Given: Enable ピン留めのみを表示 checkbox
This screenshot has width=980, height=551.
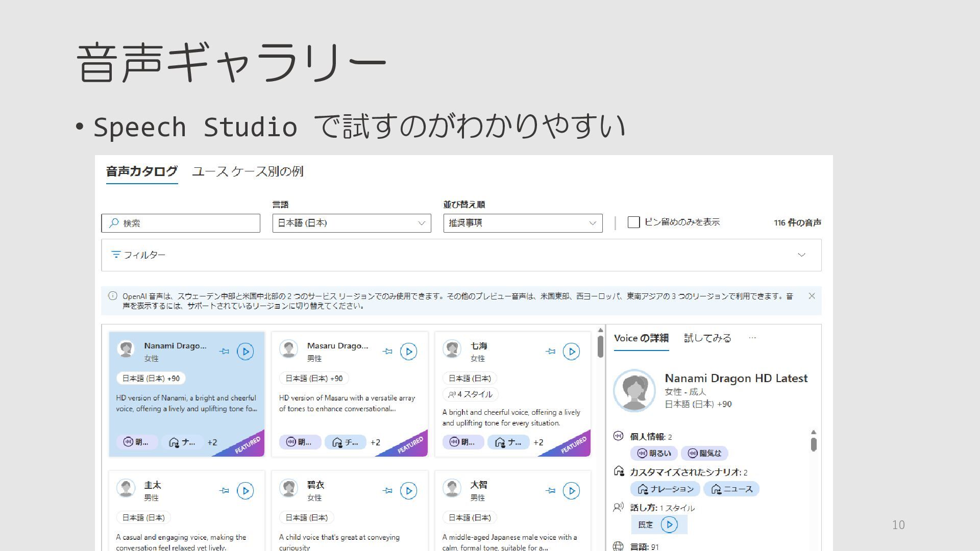Looking at the screenshot, I should 633,222.
